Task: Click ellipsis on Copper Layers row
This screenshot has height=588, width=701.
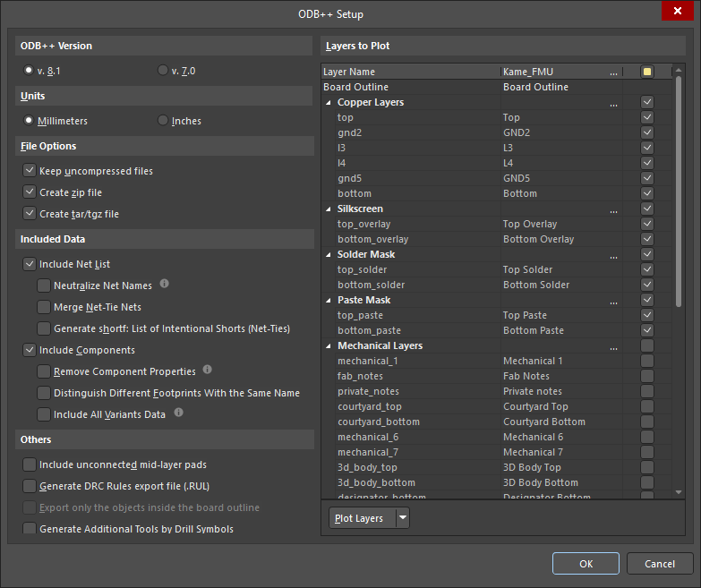Action: pos(613,104)
